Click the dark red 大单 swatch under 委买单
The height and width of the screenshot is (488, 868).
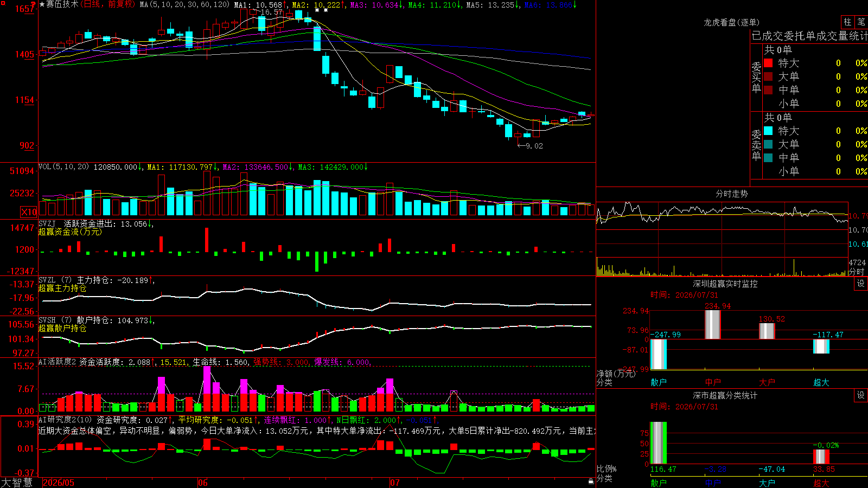pyautogui.click(x=768, y=76)
